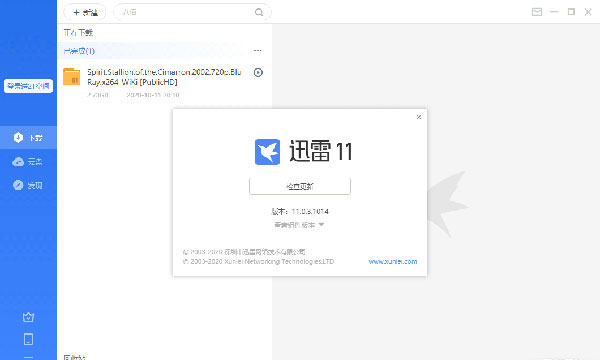600x360 pixels.
Task: Select the Xunlei Networking Technologies copyright line
Action: coord(258,262)
